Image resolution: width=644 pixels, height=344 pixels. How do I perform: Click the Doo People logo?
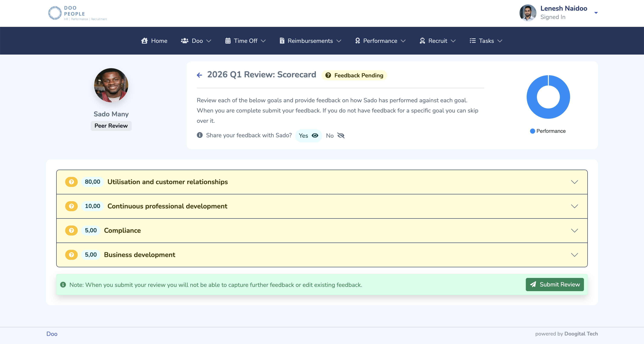78,13
